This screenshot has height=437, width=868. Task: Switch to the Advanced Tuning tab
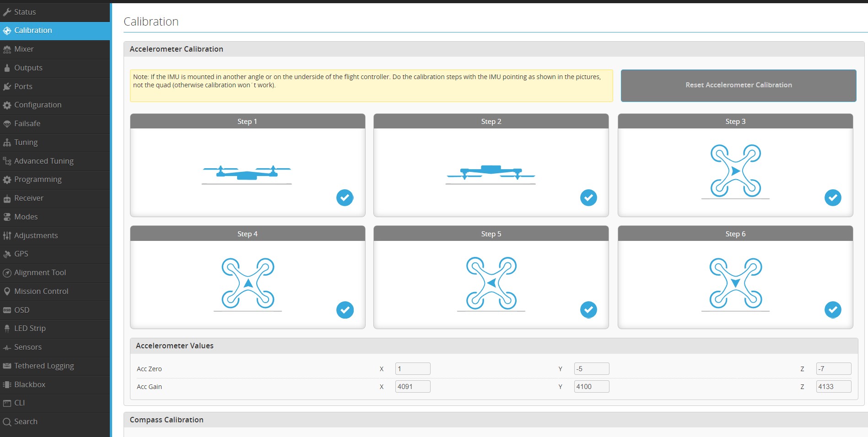point(43,161)
